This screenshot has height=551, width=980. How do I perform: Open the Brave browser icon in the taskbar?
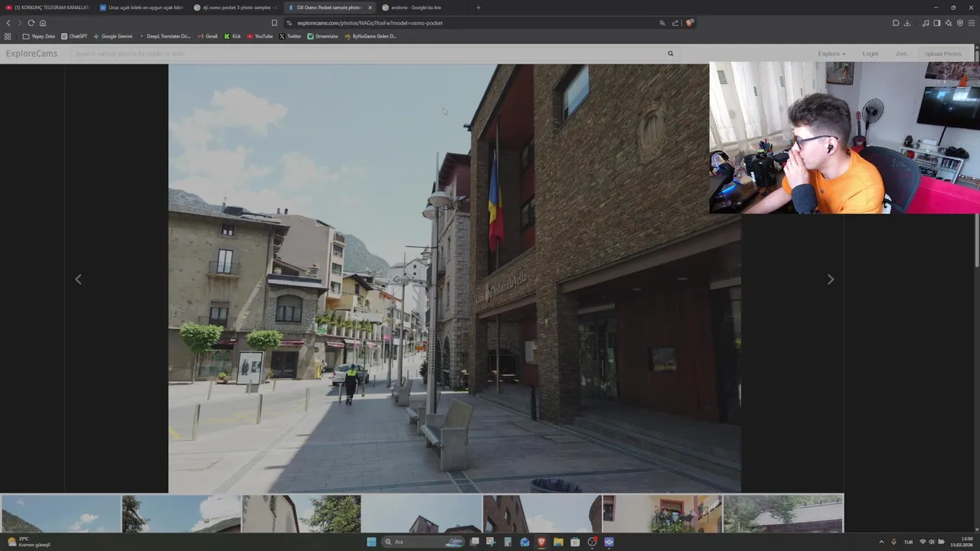coord(541,542)
